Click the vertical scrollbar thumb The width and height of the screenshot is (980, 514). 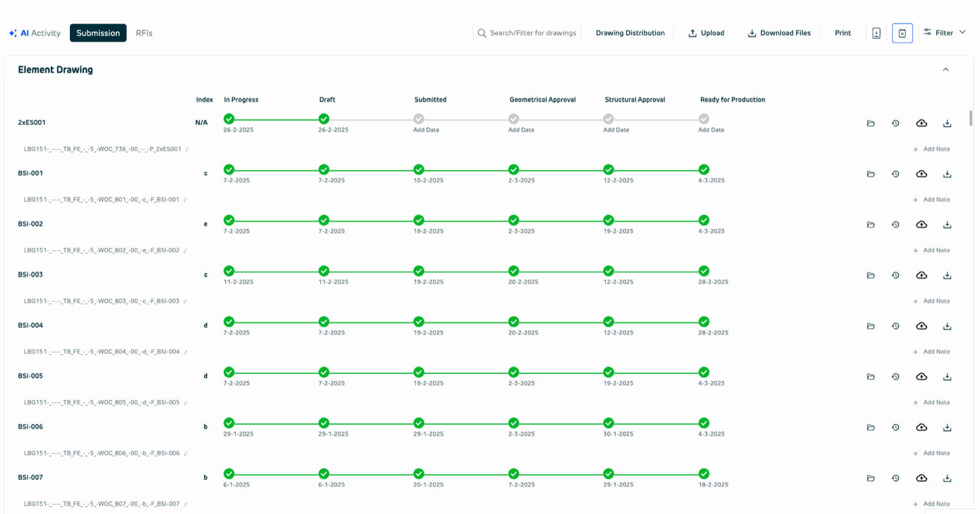point(971,118)
